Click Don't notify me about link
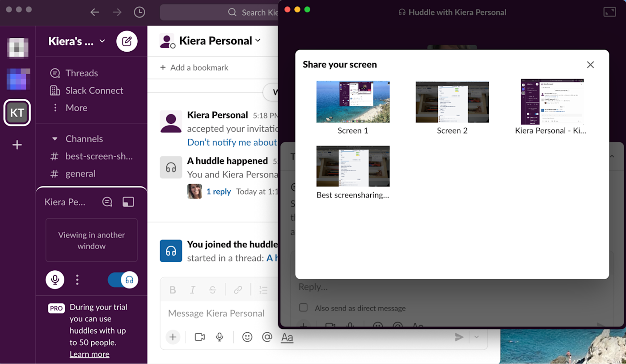 232,142
